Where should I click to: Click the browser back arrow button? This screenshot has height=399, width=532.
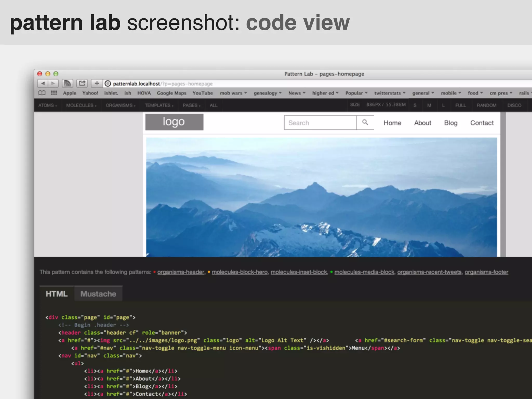43,83
